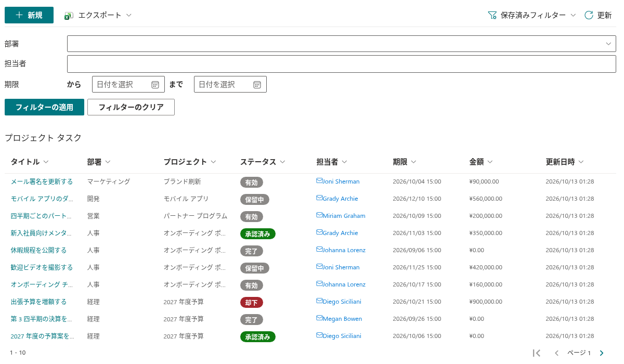
Task: Open the Megan Bowen assignee link
Action: click(342, 319)
